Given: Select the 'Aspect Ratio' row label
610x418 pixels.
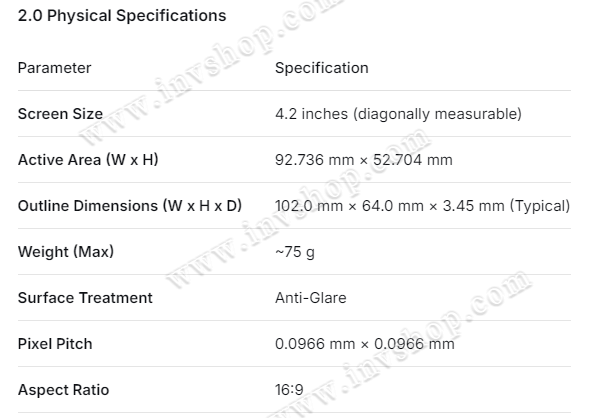Looking at the screenshot, I should (63, 390).
